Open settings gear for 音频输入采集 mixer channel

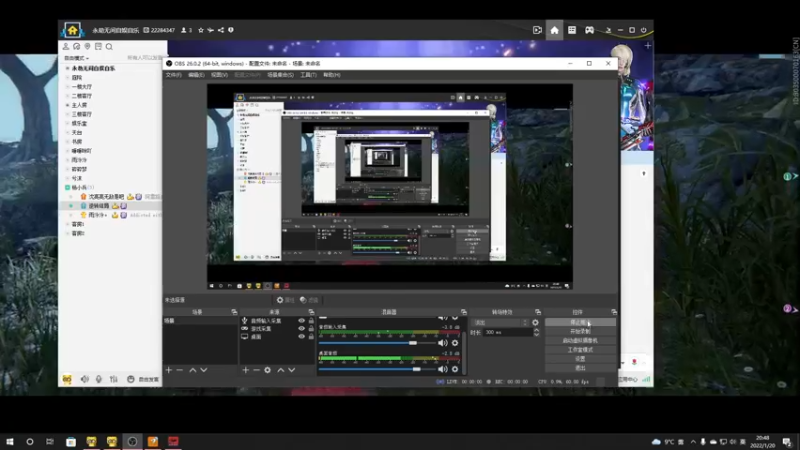[455, 343]
